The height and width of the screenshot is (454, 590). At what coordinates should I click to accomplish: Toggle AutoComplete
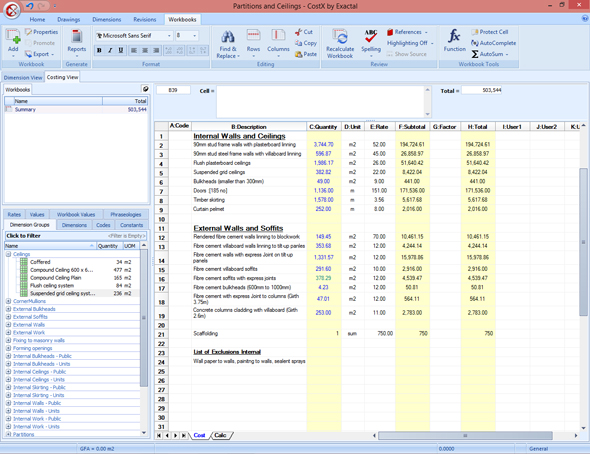click(x=493, y=43)
